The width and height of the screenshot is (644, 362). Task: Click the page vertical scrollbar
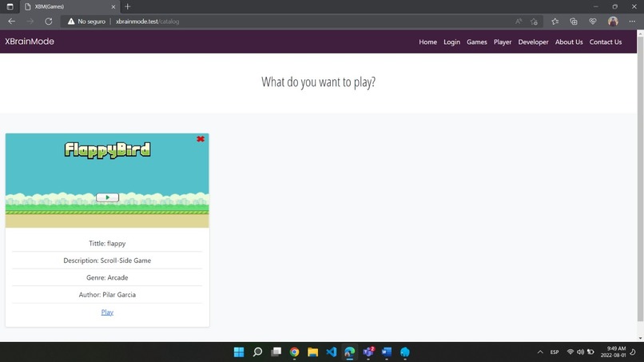coord(640,179)
